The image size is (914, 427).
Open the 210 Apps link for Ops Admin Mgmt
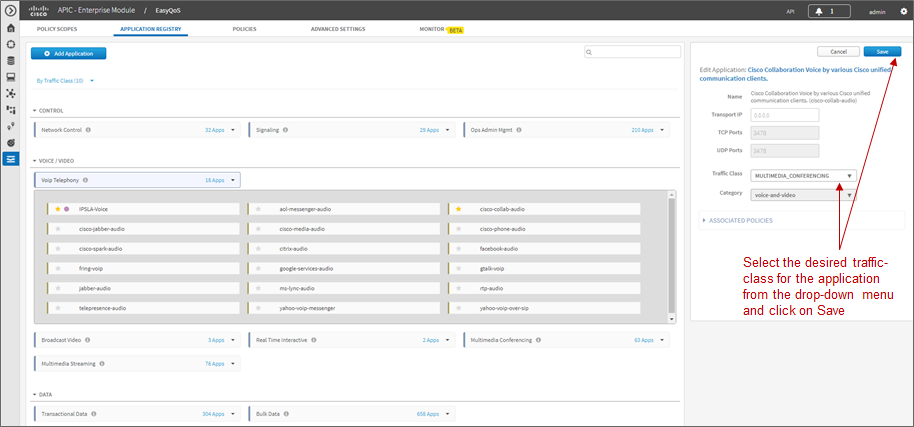[642, 130]
